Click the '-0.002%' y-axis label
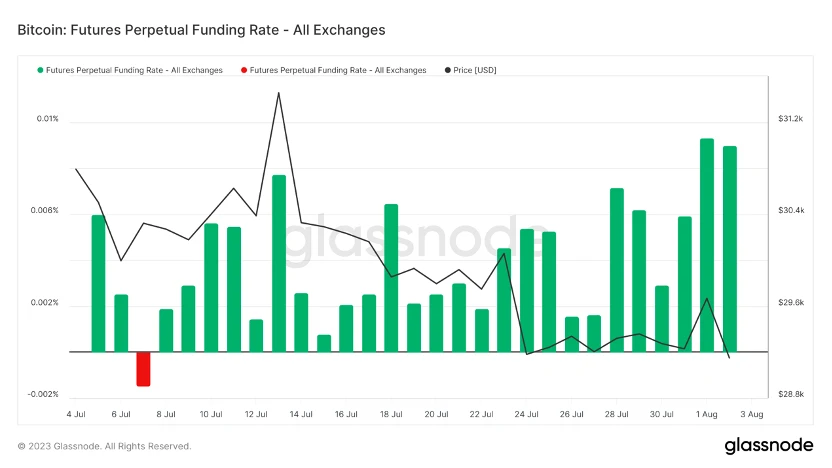The image size is (832, 468). click(43, 394)
